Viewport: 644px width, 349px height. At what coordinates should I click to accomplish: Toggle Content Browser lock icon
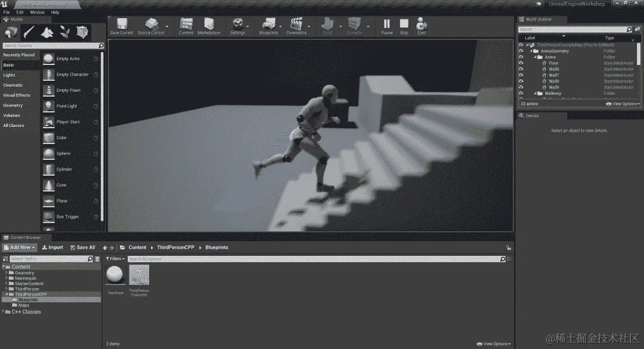(508, 248)
